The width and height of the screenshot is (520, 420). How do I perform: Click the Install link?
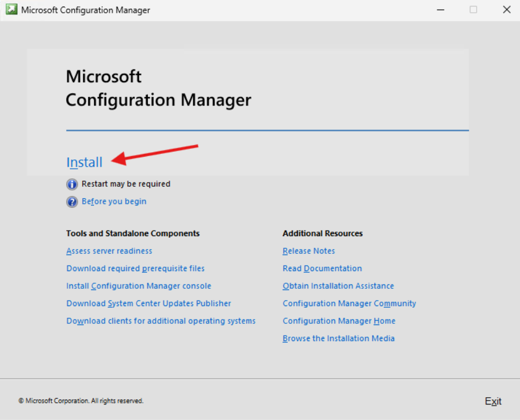pos(84,162)
